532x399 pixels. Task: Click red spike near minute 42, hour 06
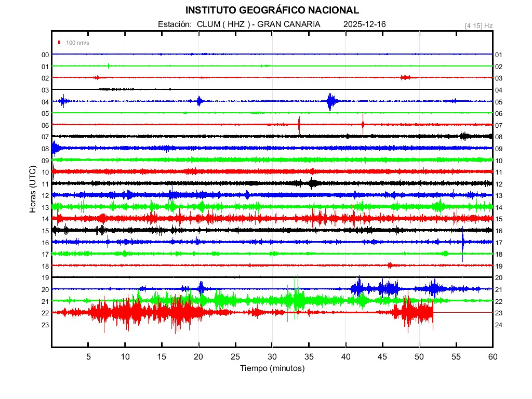[x=363, y=124]
